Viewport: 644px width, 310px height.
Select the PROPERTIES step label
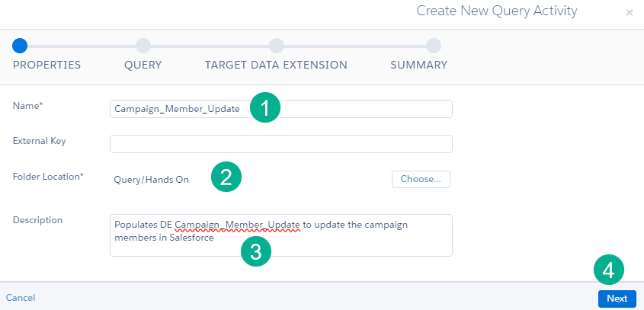pos(46,66)
